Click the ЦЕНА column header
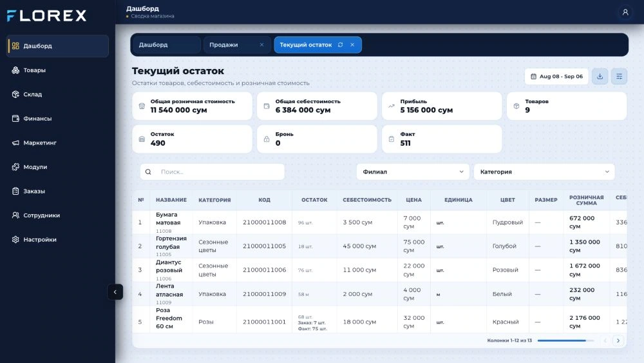The image size is (644, 363). point(413,200)
